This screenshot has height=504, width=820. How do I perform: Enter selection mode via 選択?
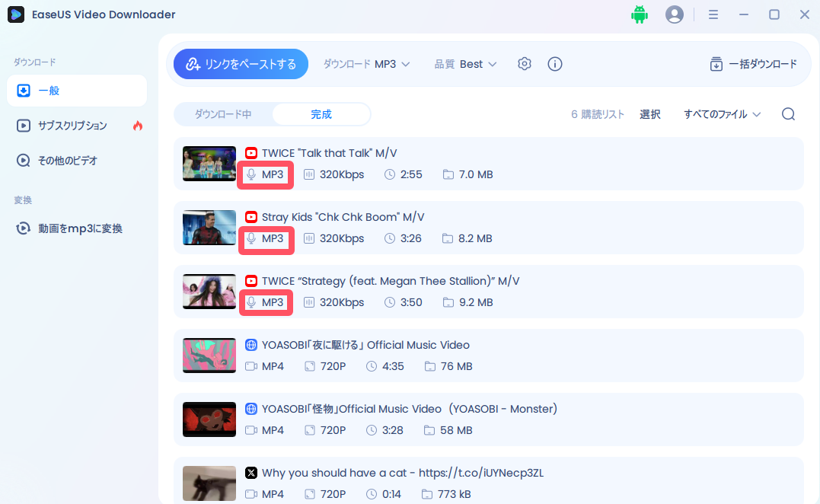tap(650, 113)
